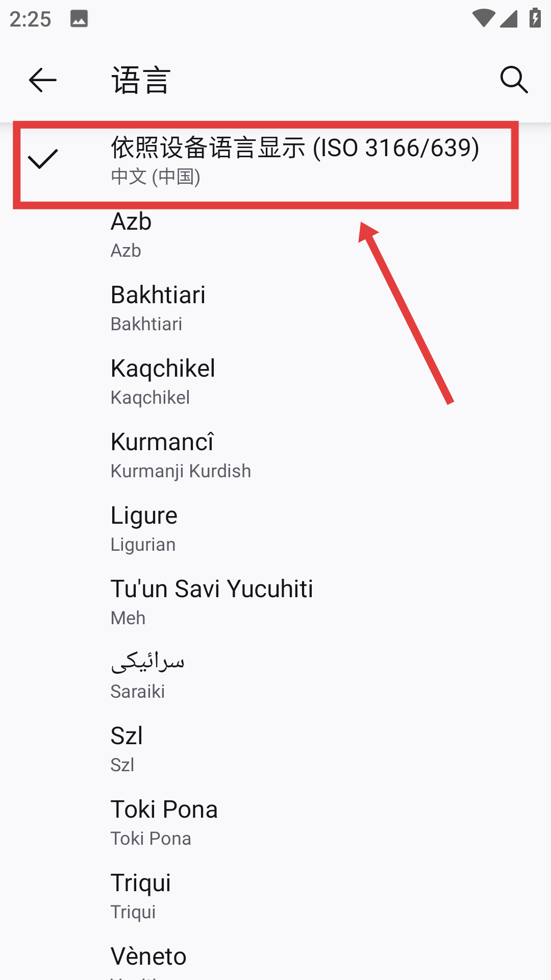Tap the picture notification icon in status bar
551x980 pixels.
click(79, 19)
